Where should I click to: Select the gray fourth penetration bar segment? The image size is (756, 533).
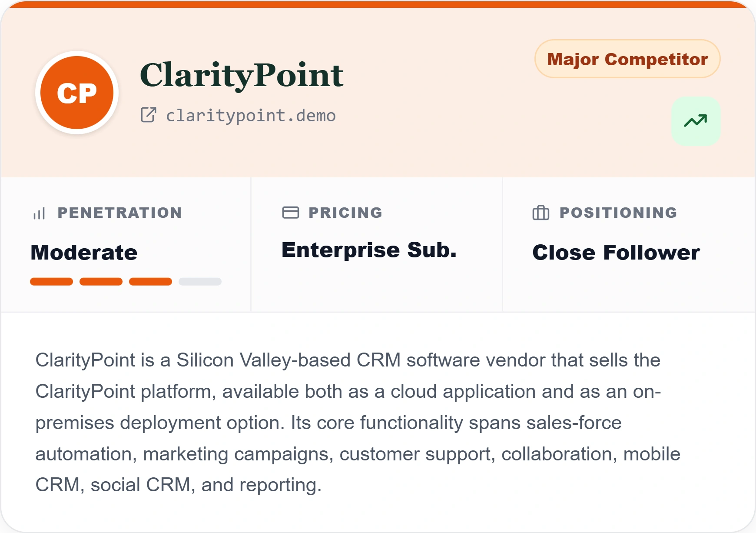pos(200,282)
